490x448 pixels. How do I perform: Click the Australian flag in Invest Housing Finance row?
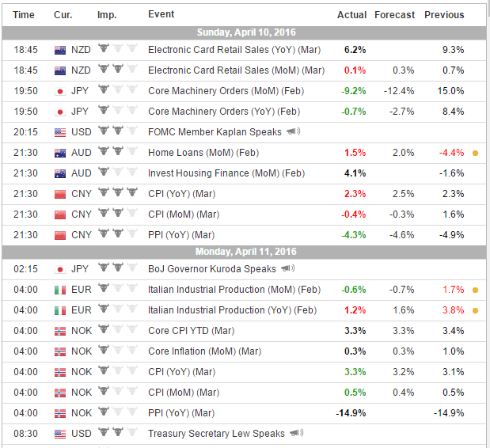pyautogui.click(x=59, y=173)
